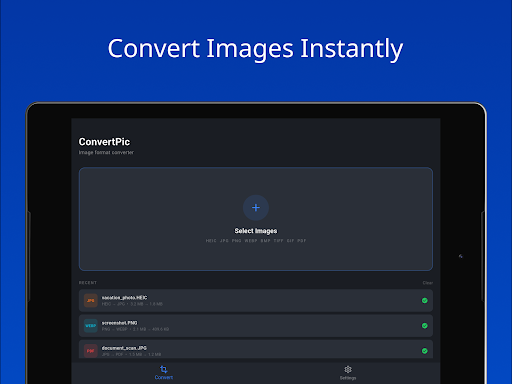Open the screenshot.PNG file name

(x=119, y=323)
